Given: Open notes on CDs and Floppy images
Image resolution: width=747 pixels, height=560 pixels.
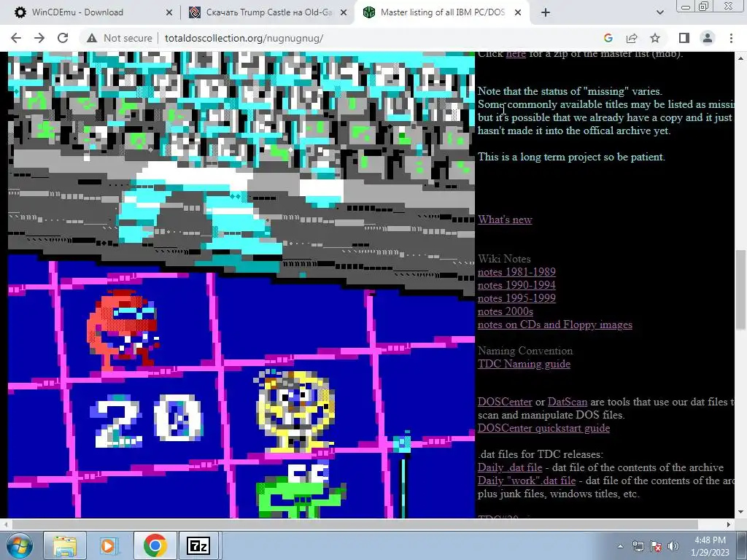Looking at the screenshot, I should pyautogui.click(x=555, y=324).
